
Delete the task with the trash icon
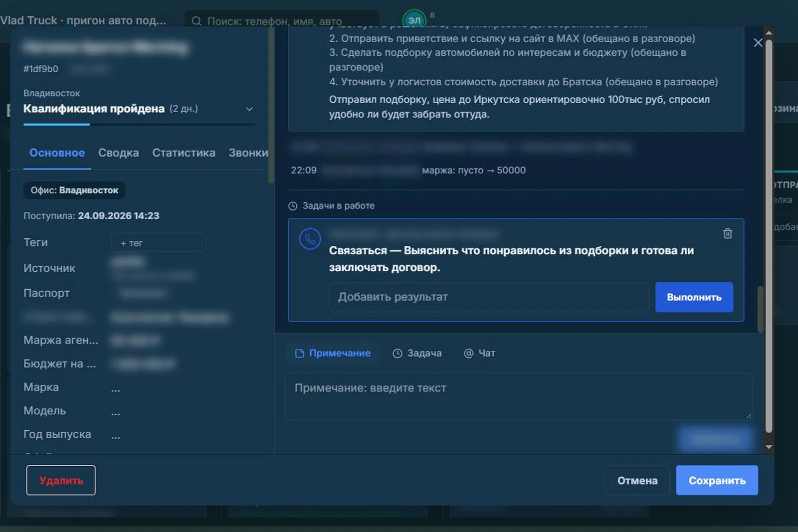tap(728, 233)
